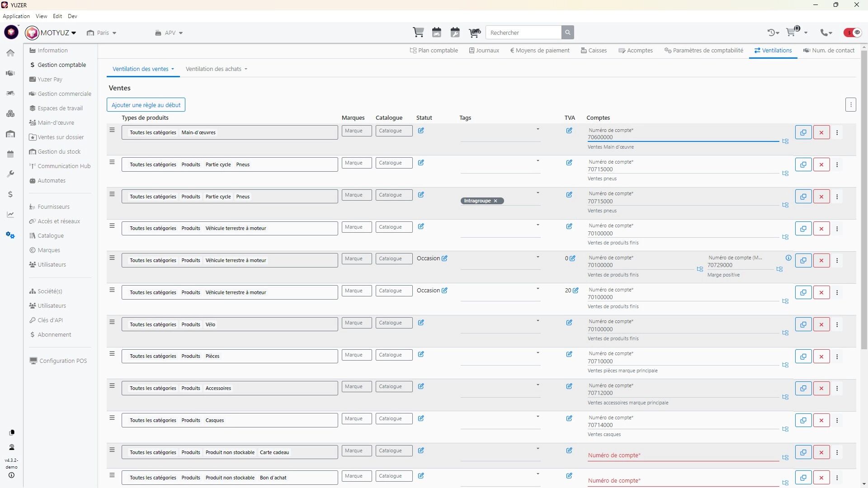The width and height of the screenshot is (868, 488).
Task: Open the history clock dropdown
Action: (x=773, y=33)
